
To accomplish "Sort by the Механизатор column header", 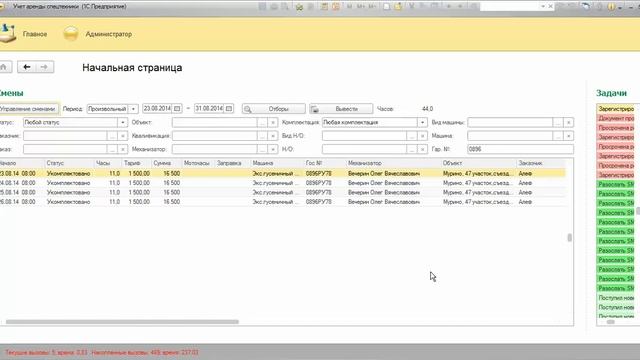I will click(x=393, y=163).
